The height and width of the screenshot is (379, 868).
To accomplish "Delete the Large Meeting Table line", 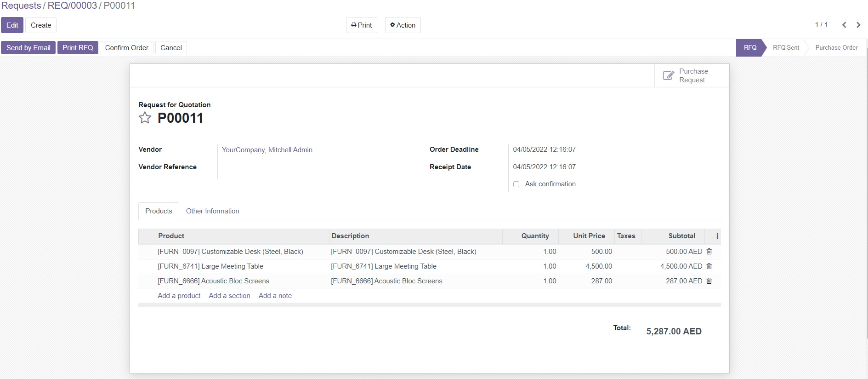I will tap(709, 266).
